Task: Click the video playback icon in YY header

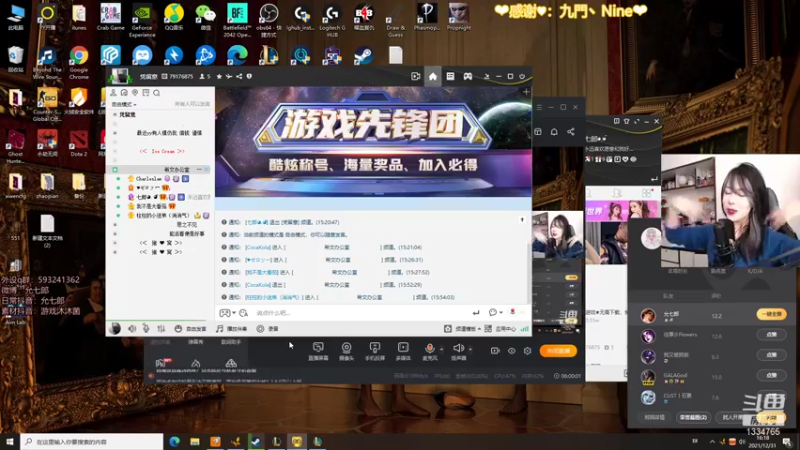Action: tap(416, 77)
